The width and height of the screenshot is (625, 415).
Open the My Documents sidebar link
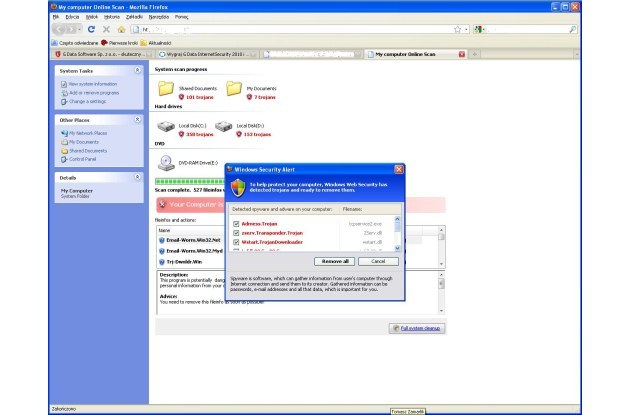(x=84, y=142)
